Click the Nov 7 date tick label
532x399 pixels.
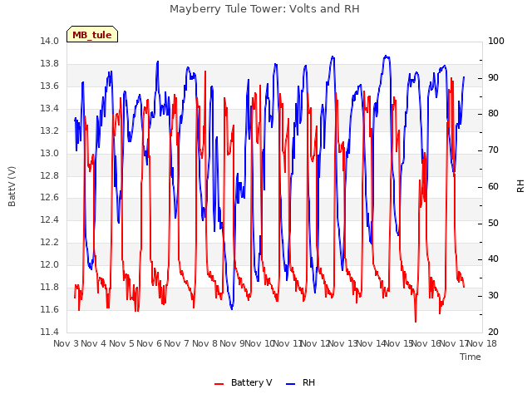(177, 343)
